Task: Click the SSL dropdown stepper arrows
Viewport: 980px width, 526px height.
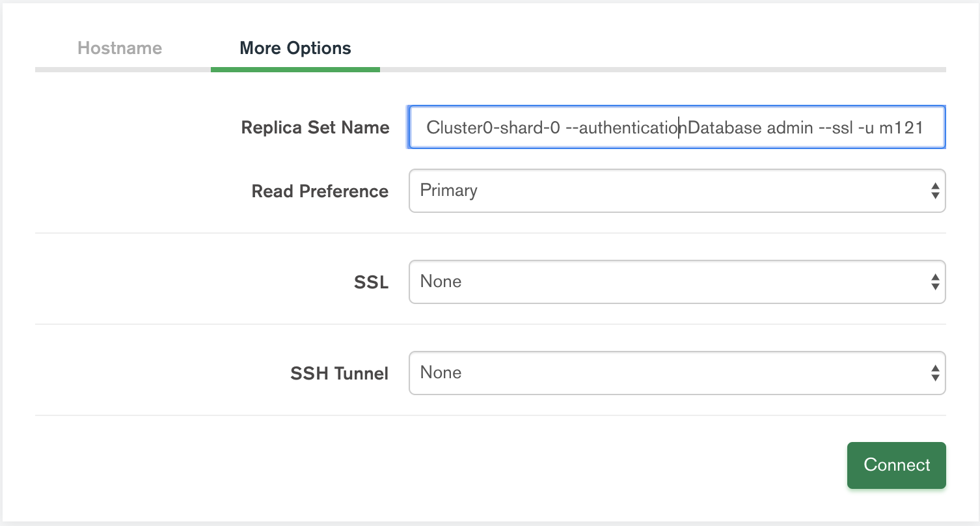Action: (936, 281)
